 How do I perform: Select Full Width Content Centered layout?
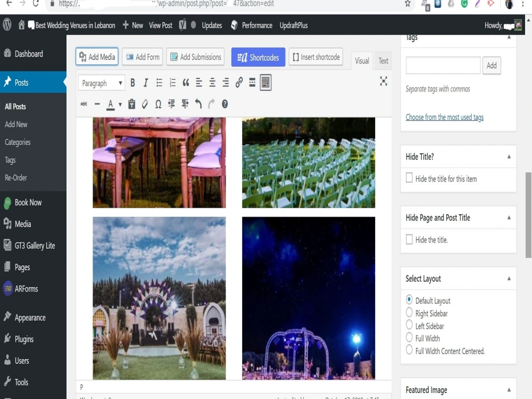(x=409, y=350)
